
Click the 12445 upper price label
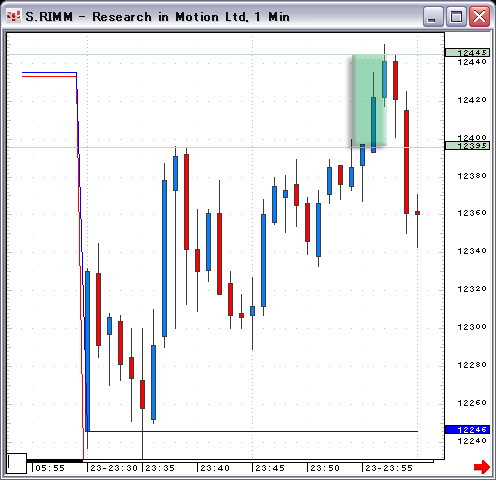pos(467,52)
